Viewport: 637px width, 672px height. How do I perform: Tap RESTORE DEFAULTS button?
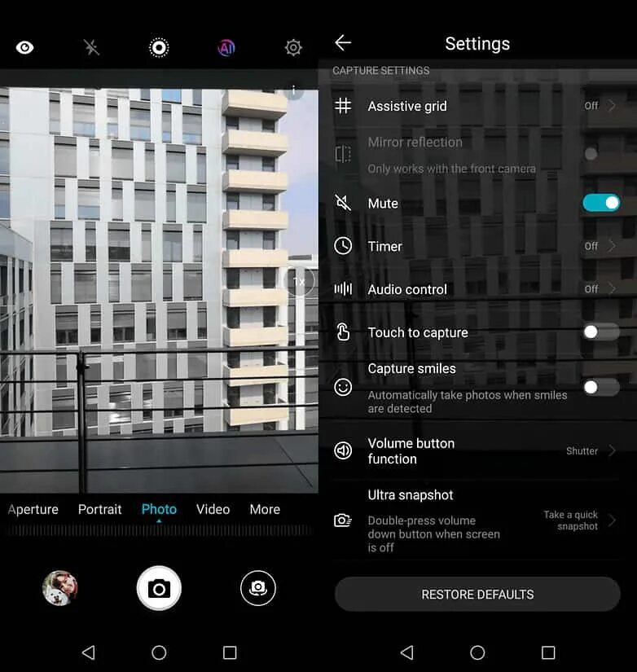[x=477, y=595]
